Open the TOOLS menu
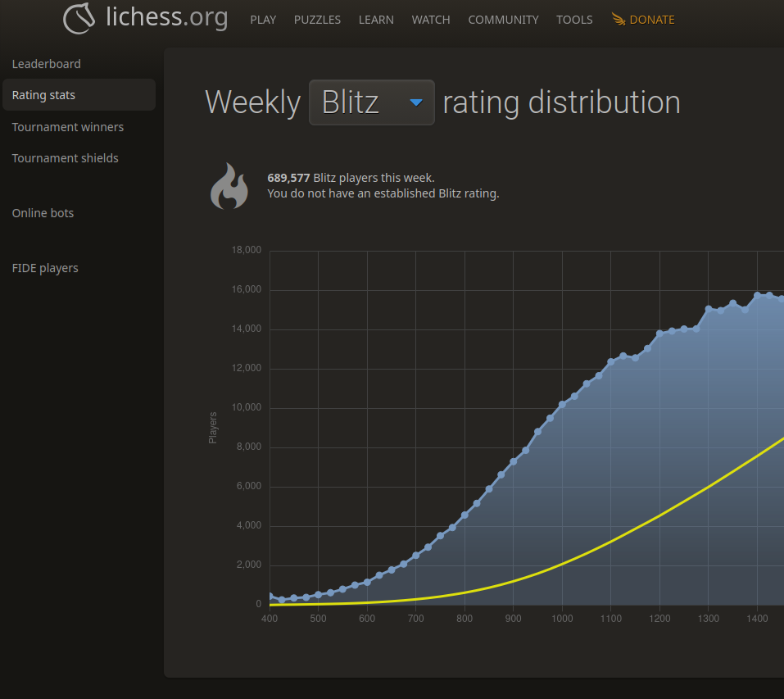The width and height of the screenshot is (784, 699). [x=574, y=20]
